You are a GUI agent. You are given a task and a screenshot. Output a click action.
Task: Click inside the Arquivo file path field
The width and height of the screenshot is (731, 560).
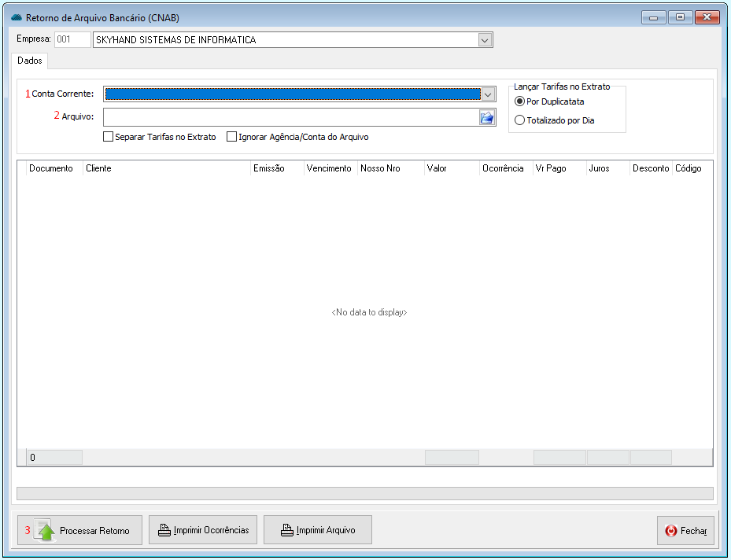tap(291, 117)
